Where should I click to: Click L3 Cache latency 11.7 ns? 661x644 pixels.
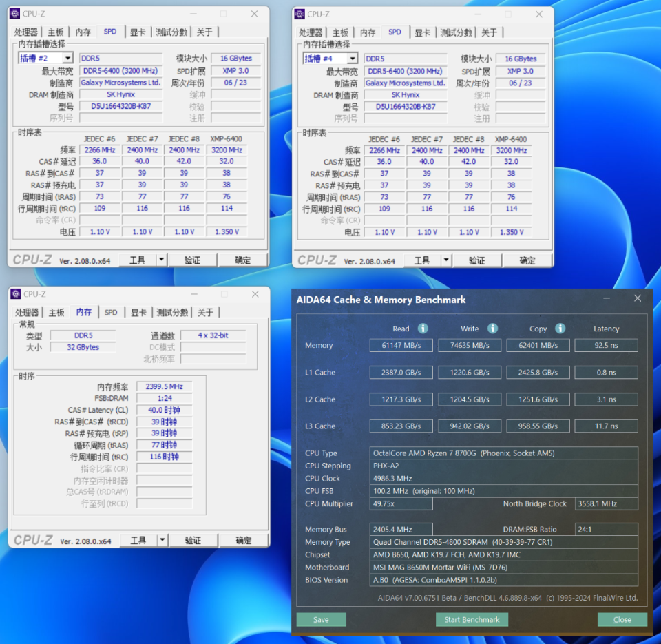pyautogui.click(x=606, y=426)
